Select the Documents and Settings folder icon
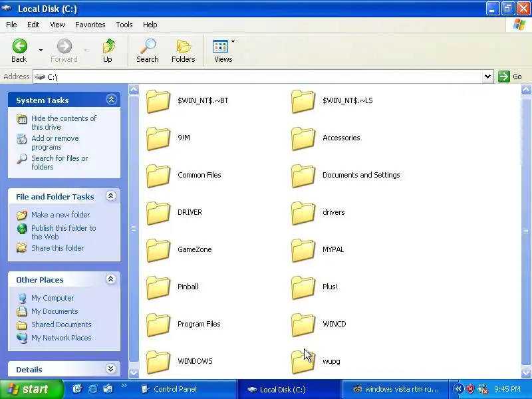This screenshot has width=532, height=399. (x=303, y=176)
